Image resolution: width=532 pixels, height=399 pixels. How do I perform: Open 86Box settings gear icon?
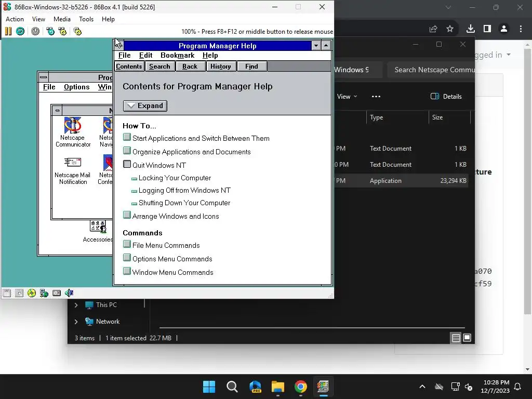pos(77,32)
